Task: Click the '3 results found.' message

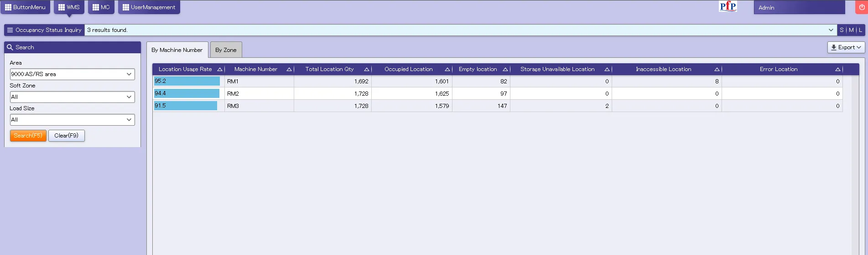Action: pos(107,30)
